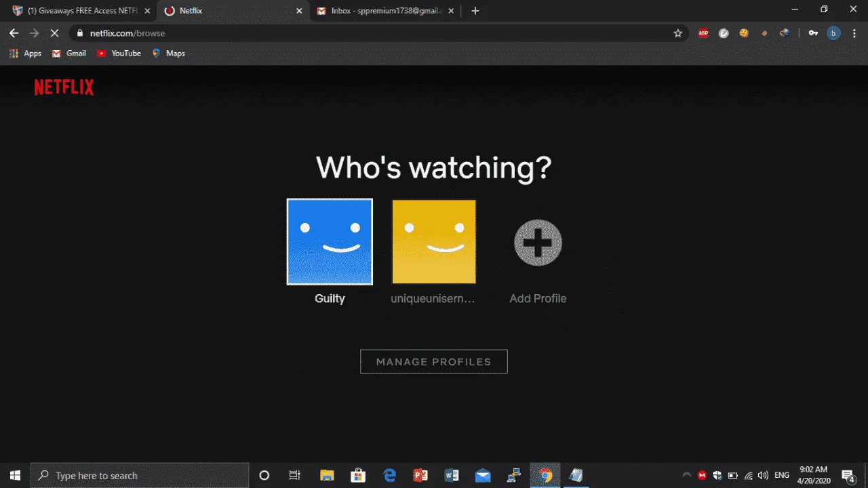Open Task View on the taskbar
The image size is (868, 488).
pos(294,475)
